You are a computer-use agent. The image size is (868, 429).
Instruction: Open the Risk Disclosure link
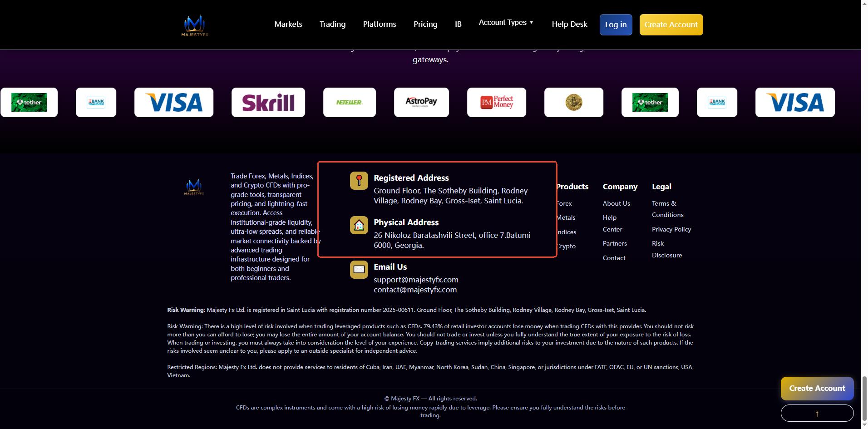[666, 249]
